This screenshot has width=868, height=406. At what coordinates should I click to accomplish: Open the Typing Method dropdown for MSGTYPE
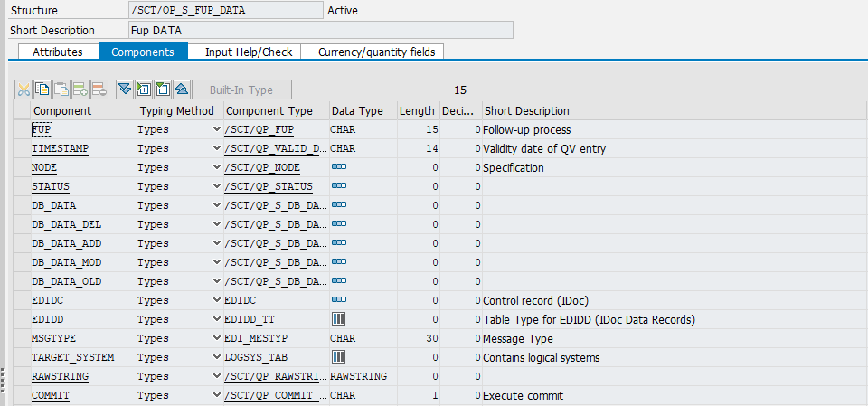(x=216, y=338)
